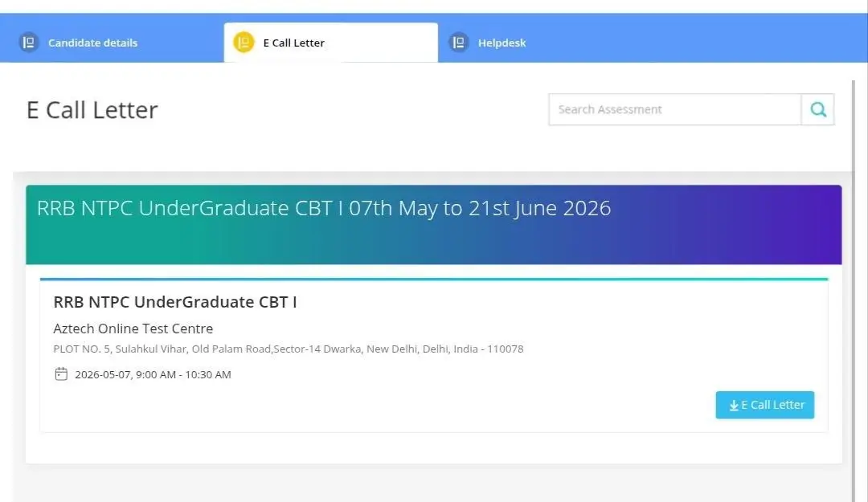The width and height of the screenshot is (868, 502).
Task: Click the large E Call Letter page heading
Action: pyautogui.click(x=92, y=110)
